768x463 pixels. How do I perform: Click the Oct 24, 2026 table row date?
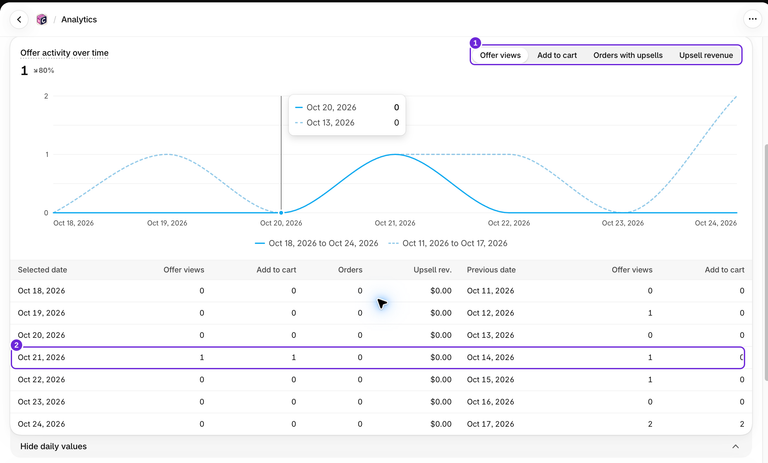pos(41,424)
